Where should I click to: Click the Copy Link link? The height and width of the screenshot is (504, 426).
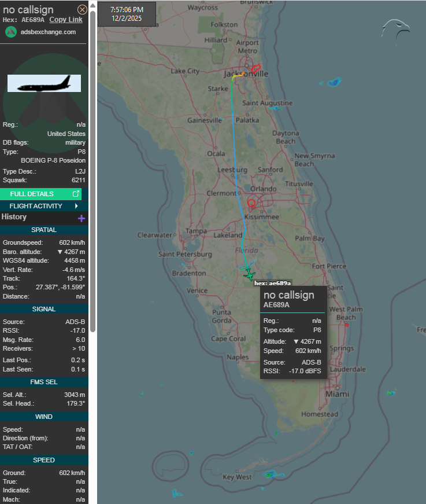point(66,20)
